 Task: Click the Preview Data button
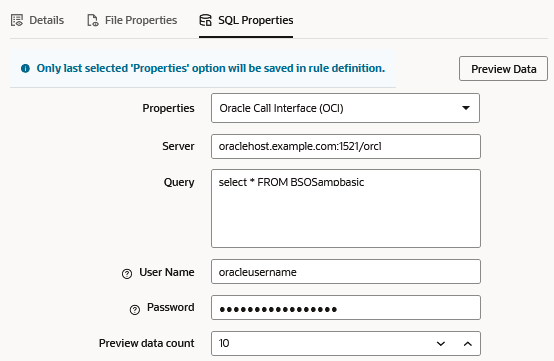pos(503,69)
